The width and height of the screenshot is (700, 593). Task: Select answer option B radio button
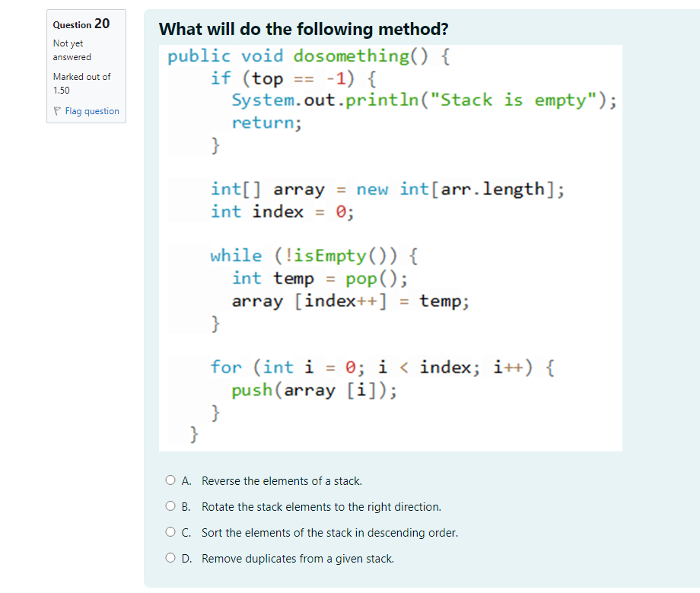click(x=170, y=505)
